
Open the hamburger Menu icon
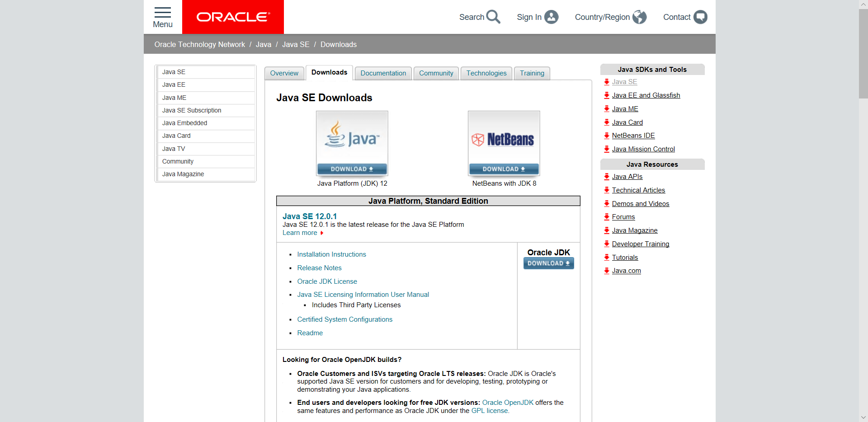tap(163, 12)
